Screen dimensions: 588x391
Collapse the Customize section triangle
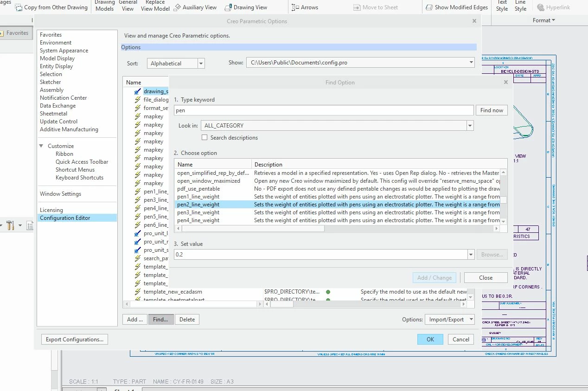(41, 146)
